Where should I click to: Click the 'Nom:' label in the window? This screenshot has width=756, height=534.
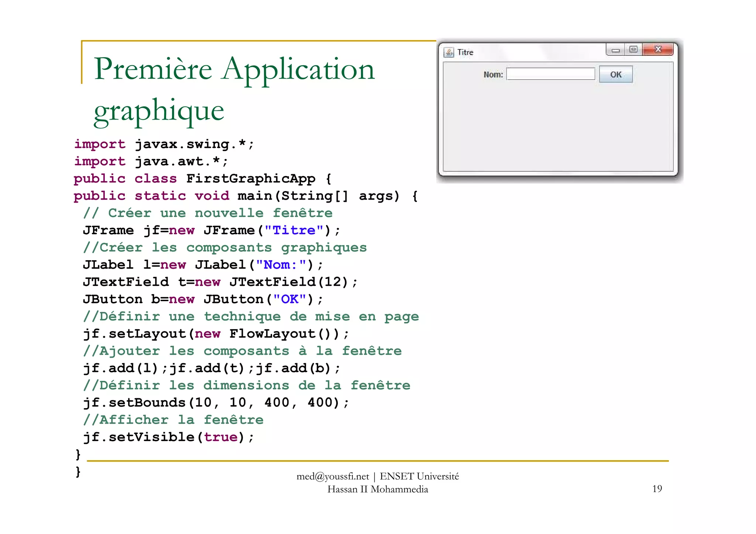(x=493, y=75)
